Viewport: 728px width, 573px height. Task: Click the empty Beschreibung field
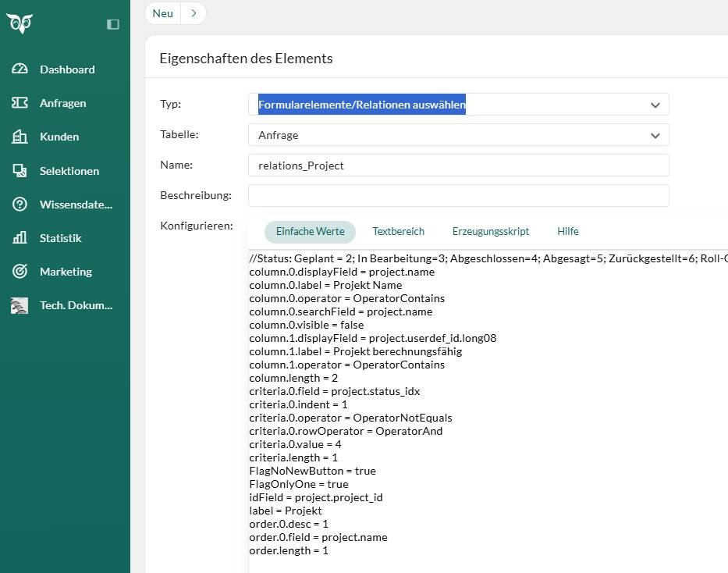459,195
